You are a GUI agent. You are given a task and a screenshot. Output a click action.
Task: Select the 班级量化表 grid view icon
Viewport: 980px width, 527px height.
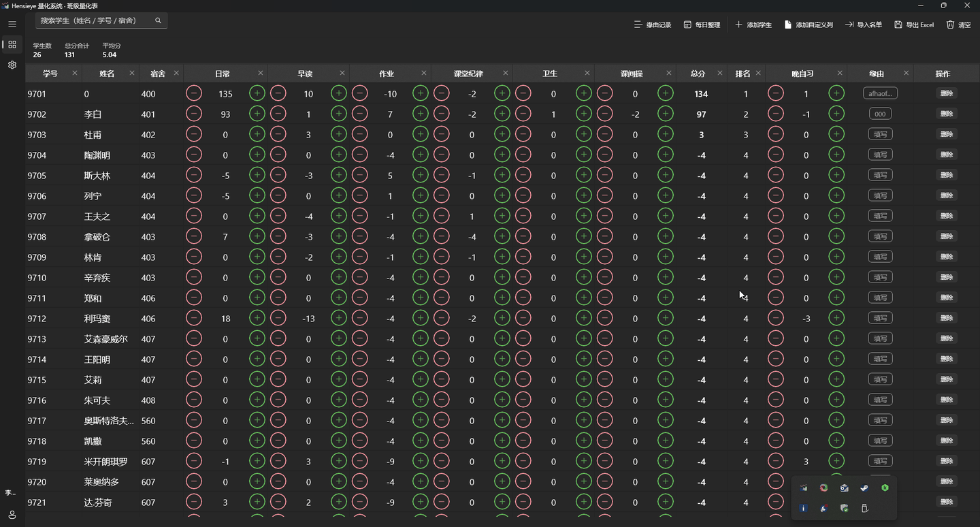pos(12,44)
